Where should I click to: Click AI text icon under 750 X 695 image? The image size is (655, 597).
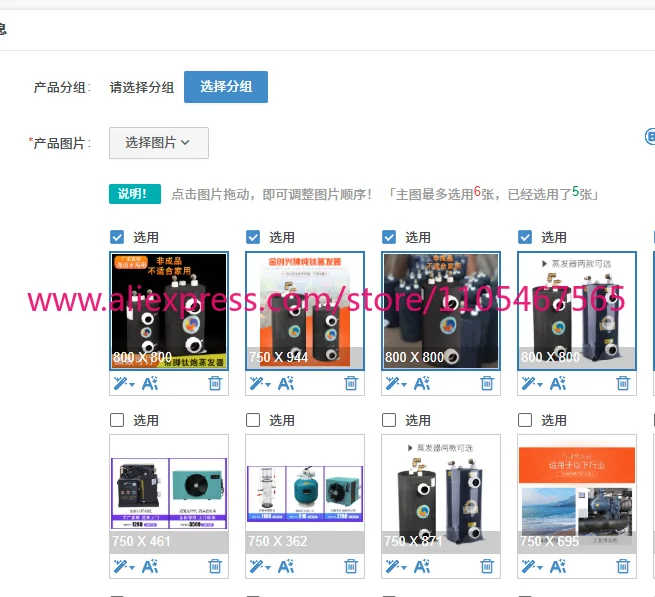point(558,567)
